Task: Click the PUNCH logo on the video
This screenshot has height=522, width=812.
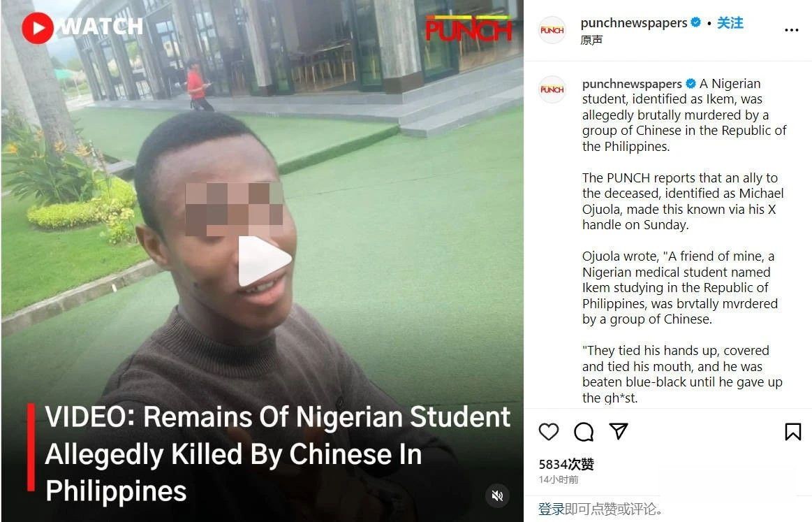Action: (468, 29)
